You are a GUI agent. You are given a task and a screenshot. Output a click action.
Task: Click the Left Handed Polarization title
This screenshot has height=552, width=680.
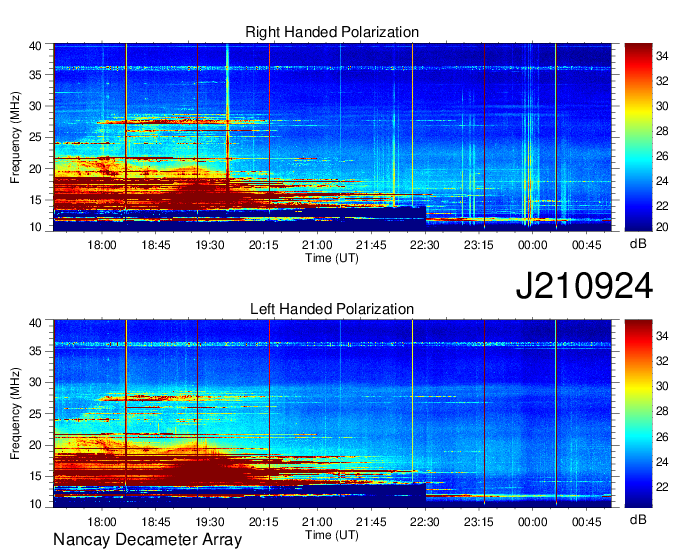pos(332,309)
